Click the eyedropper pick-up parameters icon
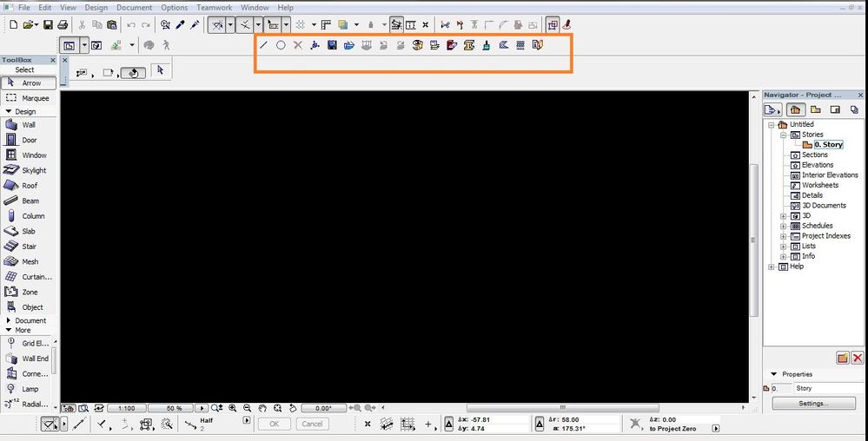Viewport: 868px width, 441px height. (180, 25)
